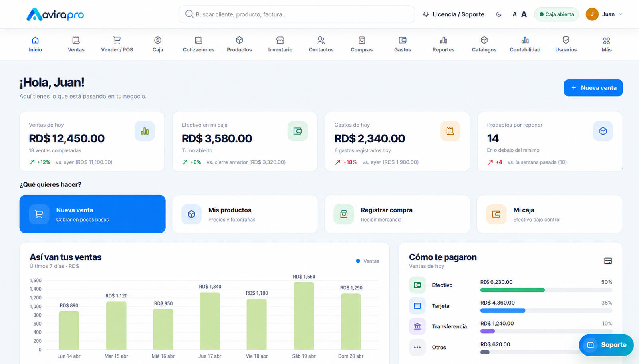Screen dimensions: 639x364
Task: Click the search field for clients and products
Action: pos(297,14)
